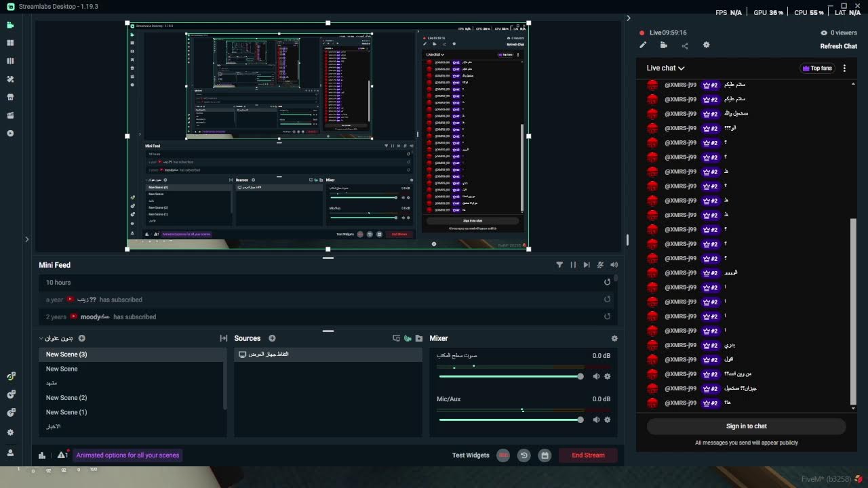Start recording with the REC button
This screenshot has height=488, width=868.
[x=503, y=455]
